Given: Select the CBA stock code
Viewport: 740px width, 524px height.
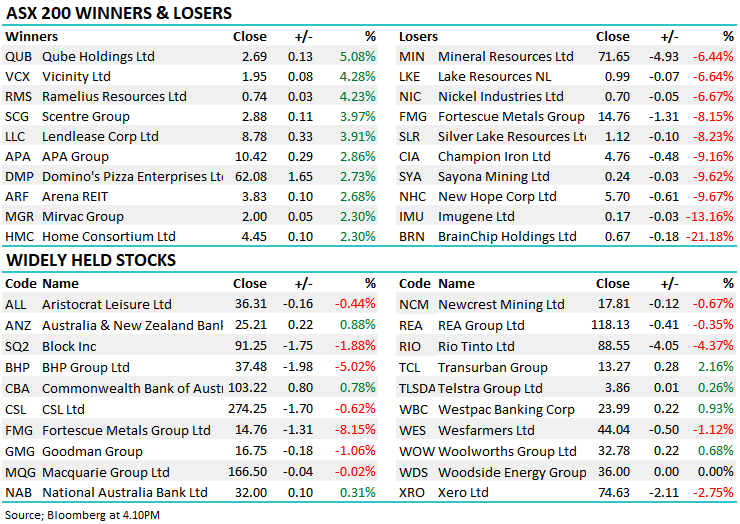Looking at the screenshot, I should (18, 388).
